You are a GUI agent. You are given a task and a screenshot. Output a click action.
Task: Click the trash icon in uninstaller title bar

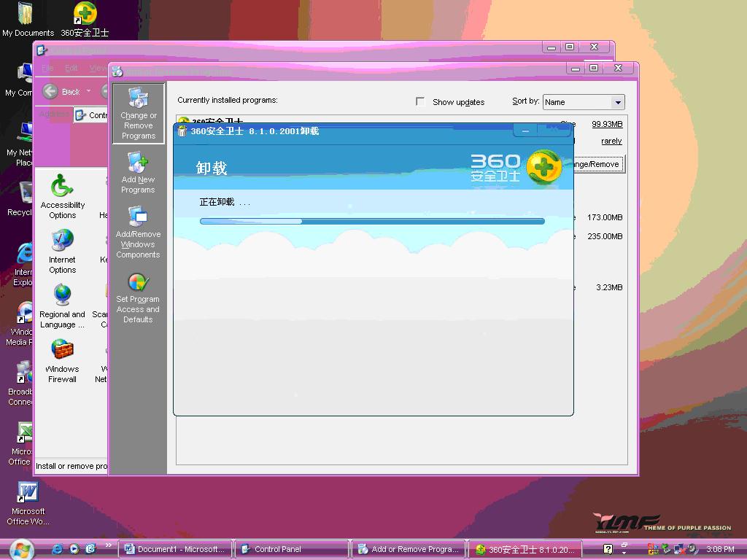[182, 131]
